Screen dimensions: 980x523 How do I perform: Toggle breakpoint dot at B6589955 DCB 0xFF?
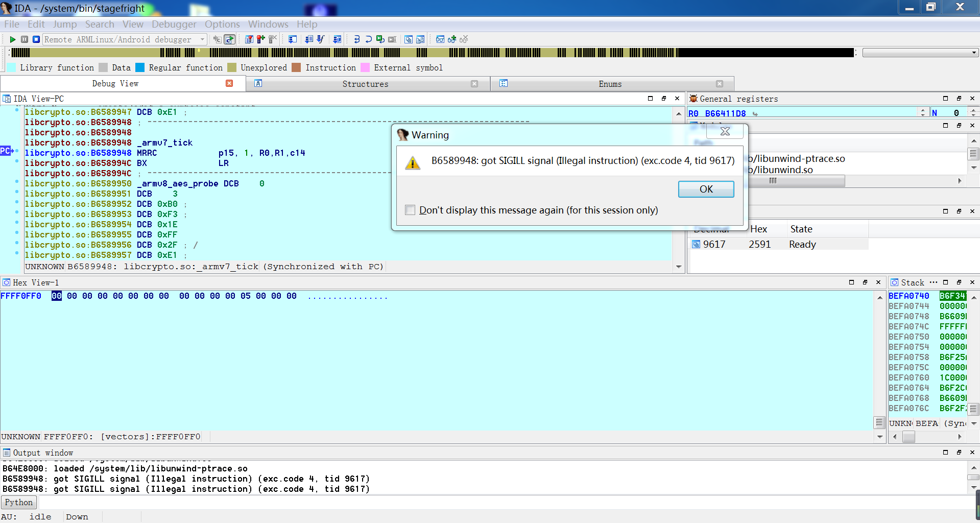tap(17, 233)
